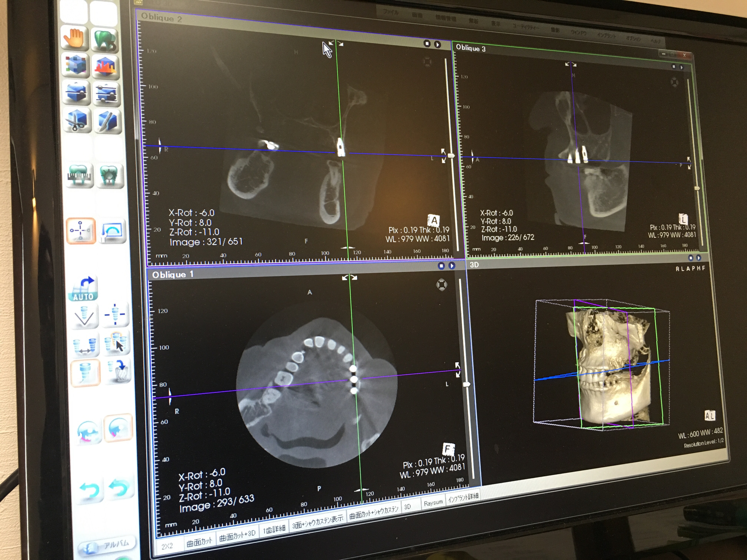
Task: Switch to the 曲面カット+シャウカステン tab
Action: coord(374,512)
